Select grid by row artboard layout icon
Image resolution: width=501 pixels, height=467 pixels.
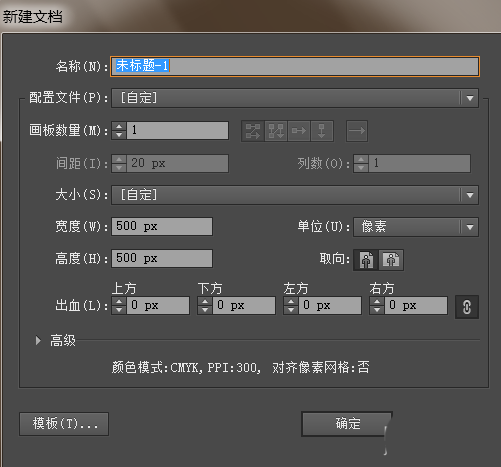(253, 131)
